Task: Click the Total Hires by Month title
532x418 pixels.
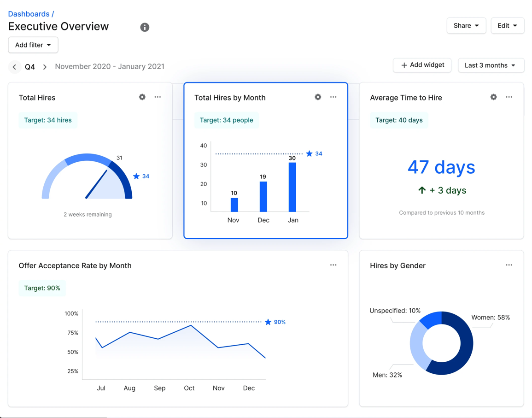Action: [x=230, y=98]
